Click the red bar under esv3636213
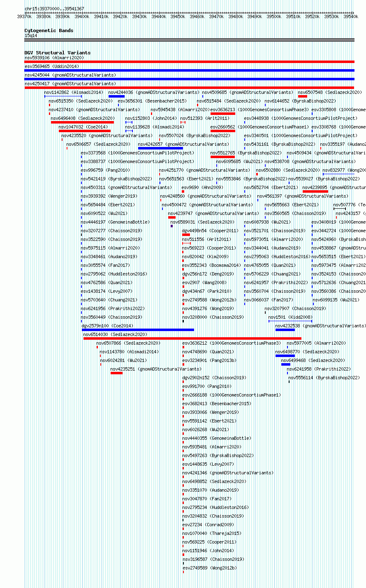The width and height of the screenshot is (366, 588). [223, 114]
